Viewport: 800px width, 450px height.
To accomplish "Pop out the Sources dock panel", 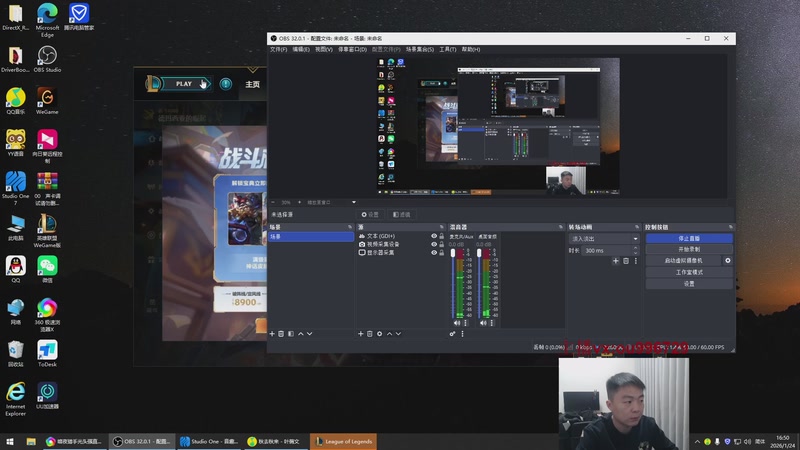I will tap(442, 227).
